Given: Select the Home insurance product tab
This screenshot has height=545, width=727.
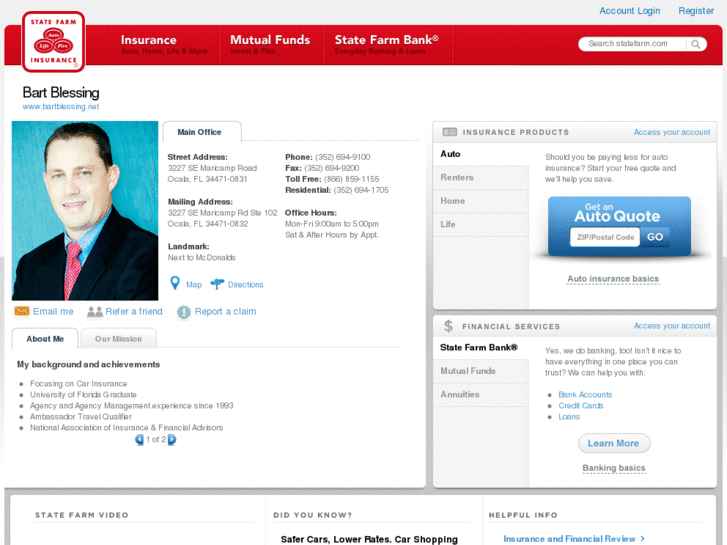Looking at the screenshot, I should coord(481,201).
